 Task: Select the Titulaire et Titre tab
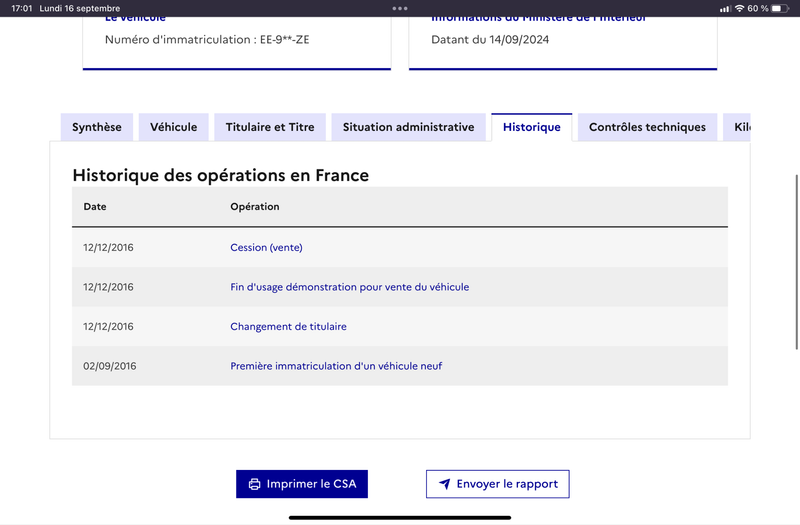coord(270,127)
